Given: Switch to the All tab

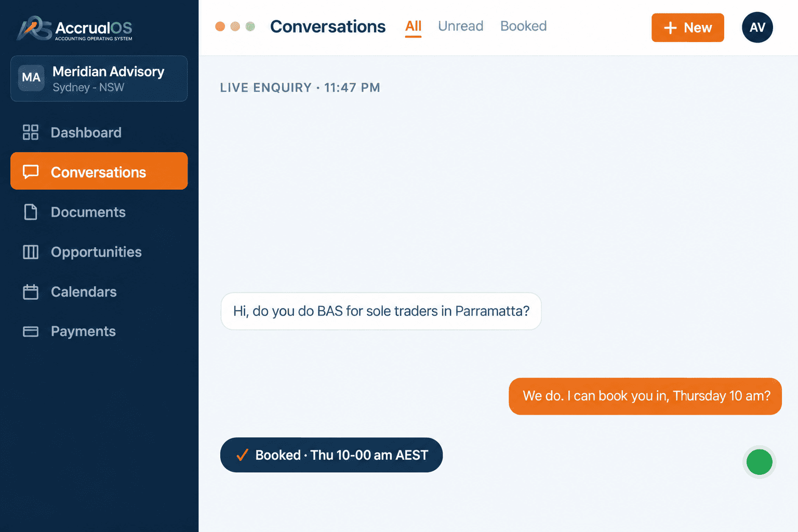Looking at the screenshot, I should click(414, 26).
